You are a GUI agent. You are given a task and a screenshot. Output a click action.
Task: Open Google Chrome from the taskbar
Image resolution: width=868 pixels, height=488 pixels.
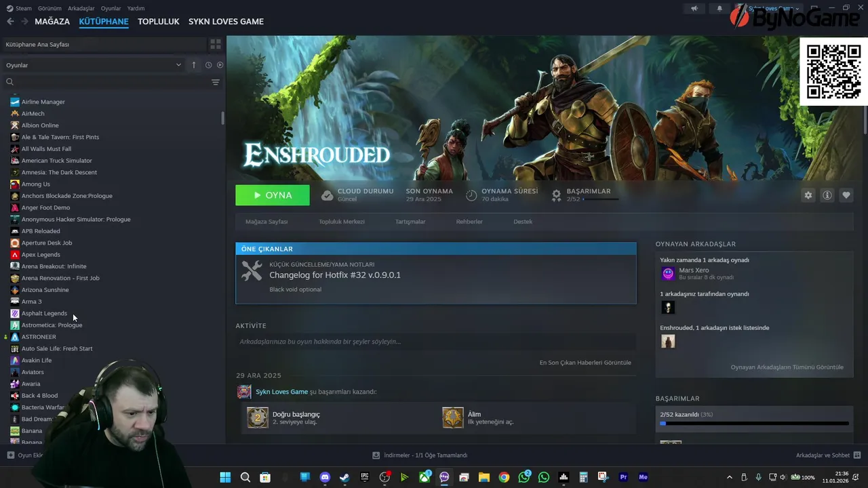coord(504,477)
